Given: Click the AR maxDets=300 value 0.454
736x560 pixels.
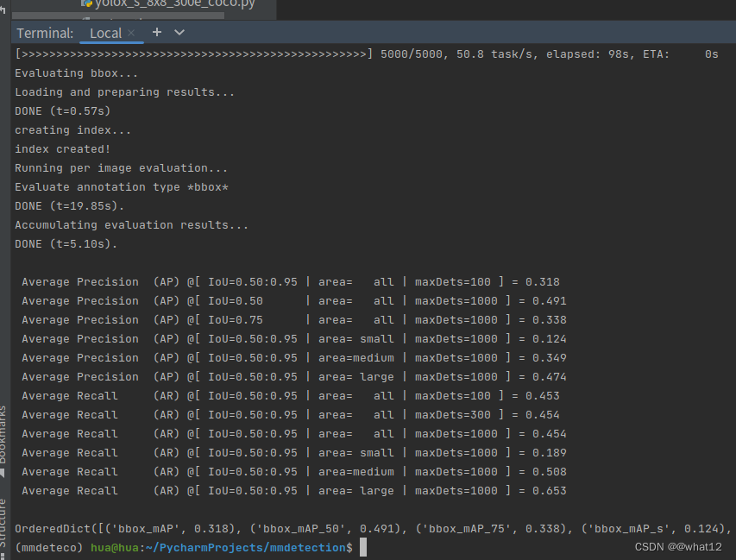Looking at the screenshot, I should point(542,415).
